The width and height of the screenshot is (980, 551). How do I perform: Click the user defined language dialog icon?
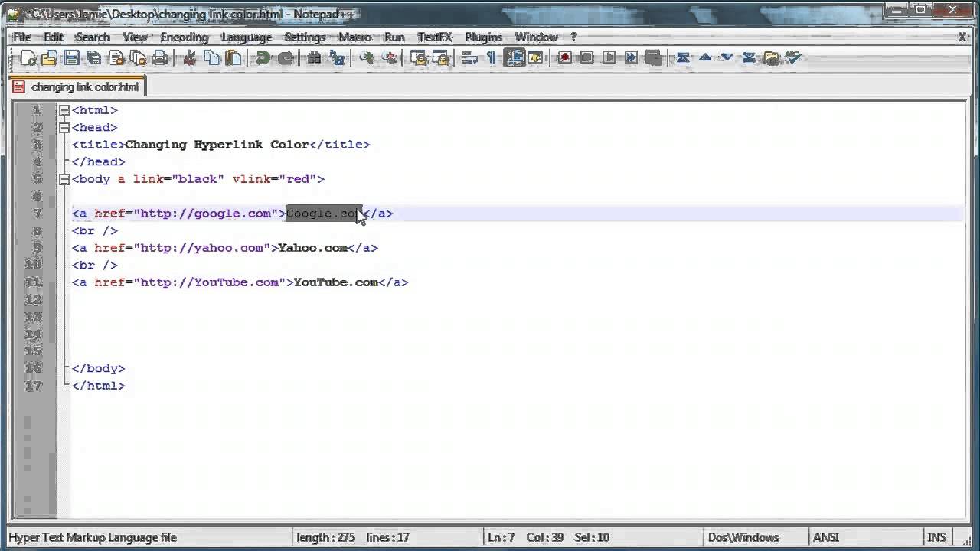(536, 58)
